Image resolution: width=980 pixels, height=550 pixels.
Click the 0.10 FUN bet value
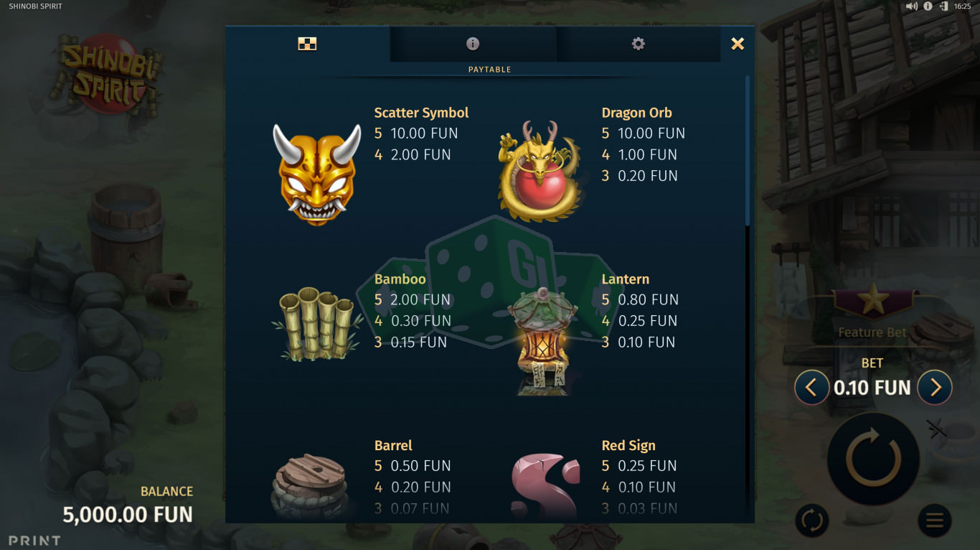click(872, 388)
